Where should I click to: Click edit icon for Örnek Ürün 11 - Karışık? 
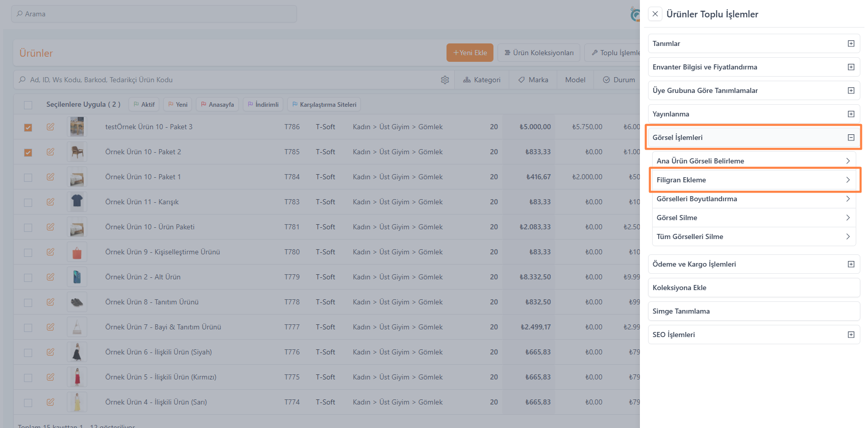coord(51,202)
